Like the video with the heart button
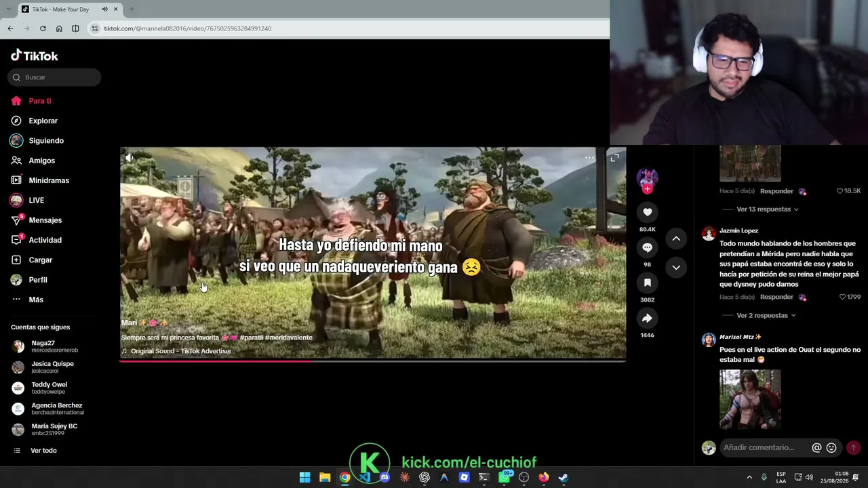This screenshot has height=488, width=868. pos(647,212)
